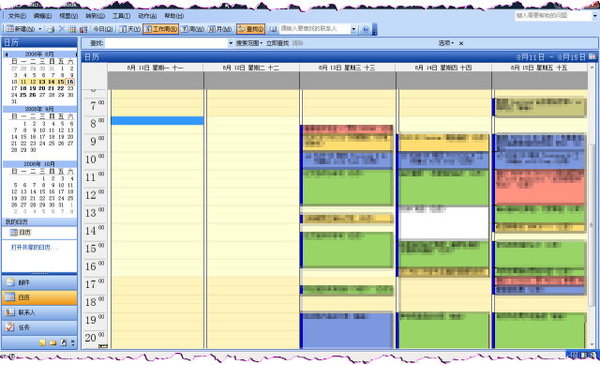600x365 pixels.
Task: Expand the 查找 field dropdown arrow
Action: pyautogui.click(x=231, y=43)
